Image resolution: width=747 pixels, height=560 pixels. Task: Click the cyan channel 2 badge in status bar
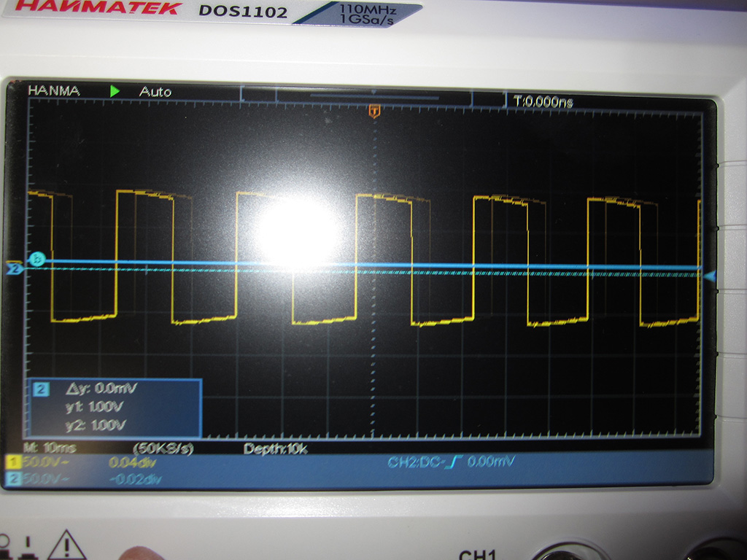15,478
